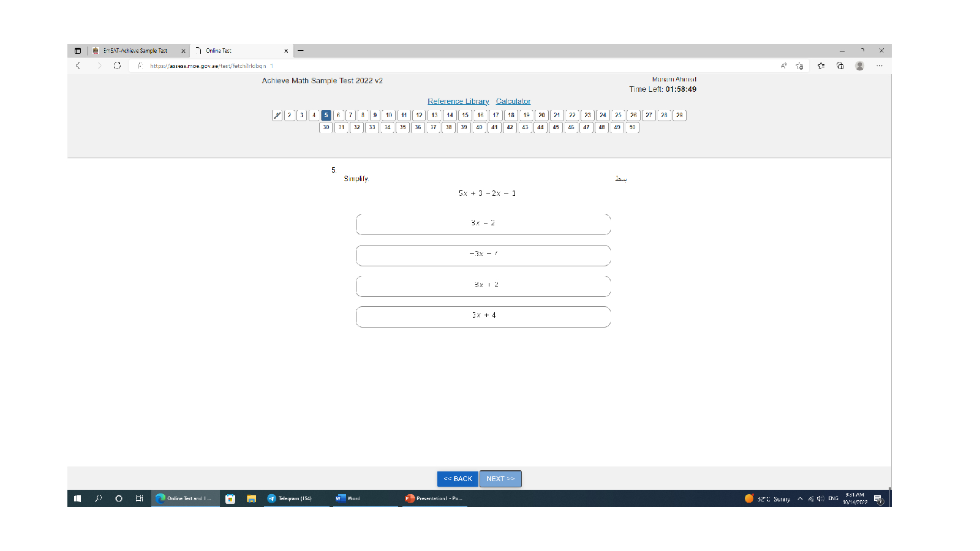Click the browser profile avatar
The image size is (980, 551).
coord(860,66)
